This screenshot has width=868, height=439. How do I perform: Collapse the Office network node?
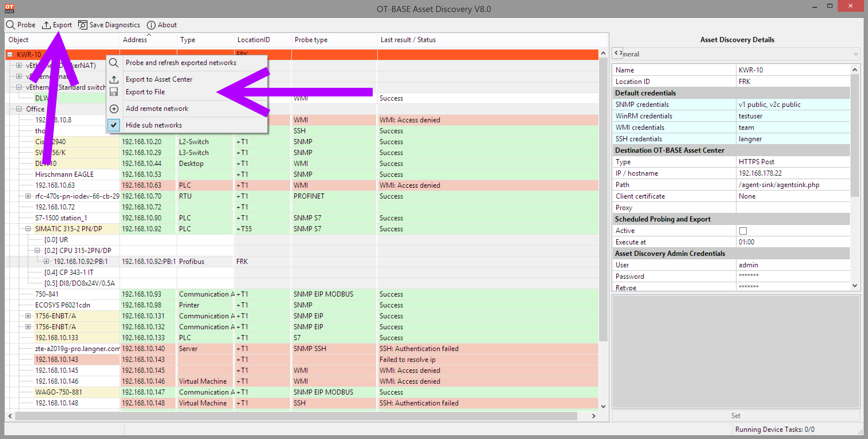19,109
